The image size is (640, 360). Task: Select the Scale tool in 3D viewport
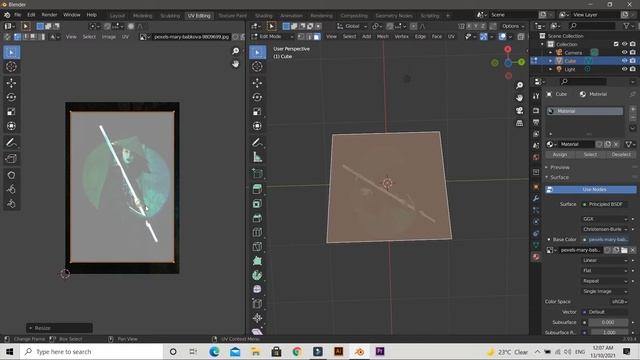[257, 111]
